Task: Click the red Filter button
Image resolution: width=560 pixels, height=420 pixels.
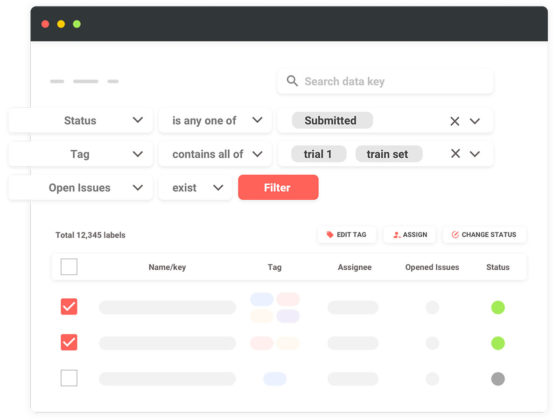Action: tap(278, 187)
